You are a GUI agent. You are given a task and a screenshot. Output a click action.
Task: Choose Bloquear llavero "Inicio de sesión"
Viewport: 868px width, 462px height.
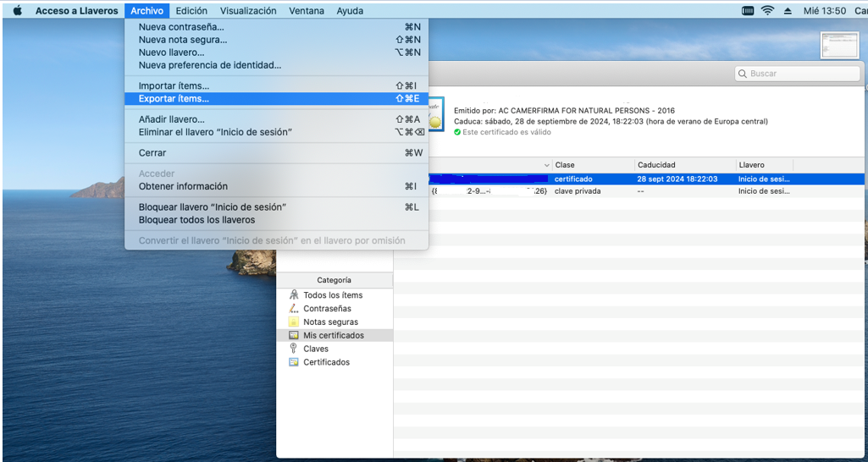pyautogui.click(x=276, y=207)
